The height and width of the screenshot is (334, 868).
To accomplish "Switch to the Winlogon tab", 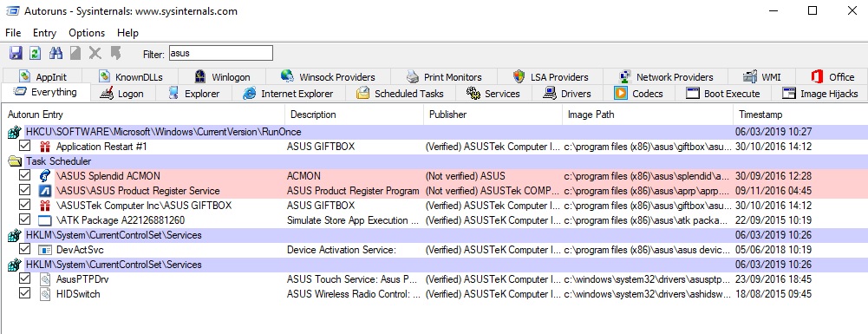I will 221,77.
